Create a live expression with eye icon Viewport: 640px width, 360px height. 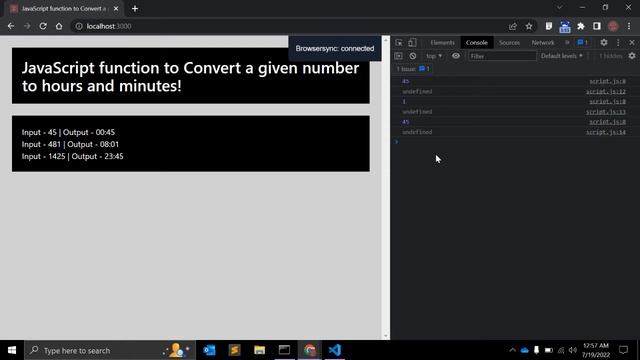[456, 56]
